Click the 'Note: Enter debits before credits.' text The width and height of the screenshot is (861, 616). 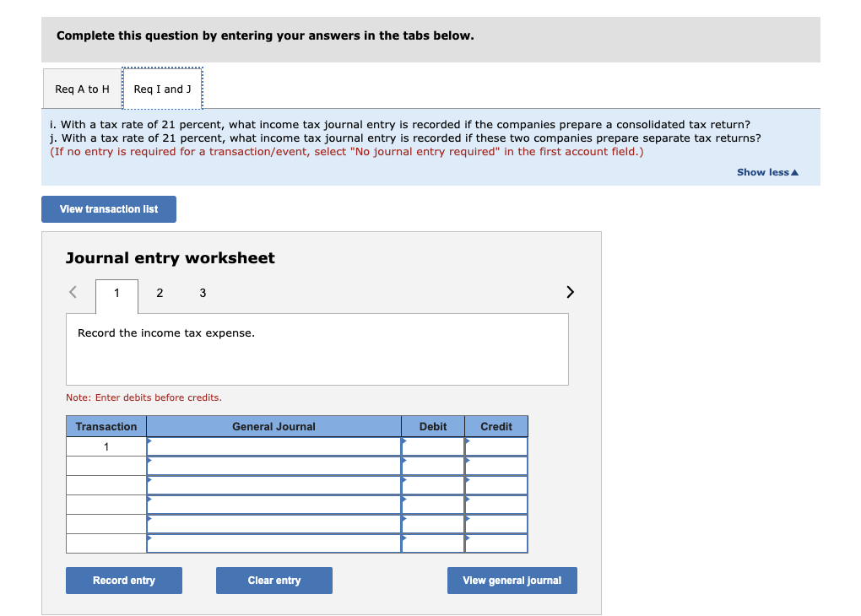143,397
